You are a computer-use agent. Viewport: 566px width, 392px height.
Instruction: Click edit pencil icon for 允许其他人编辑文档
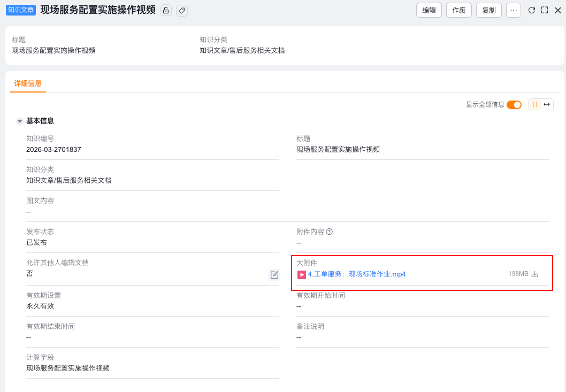[274, 275]
